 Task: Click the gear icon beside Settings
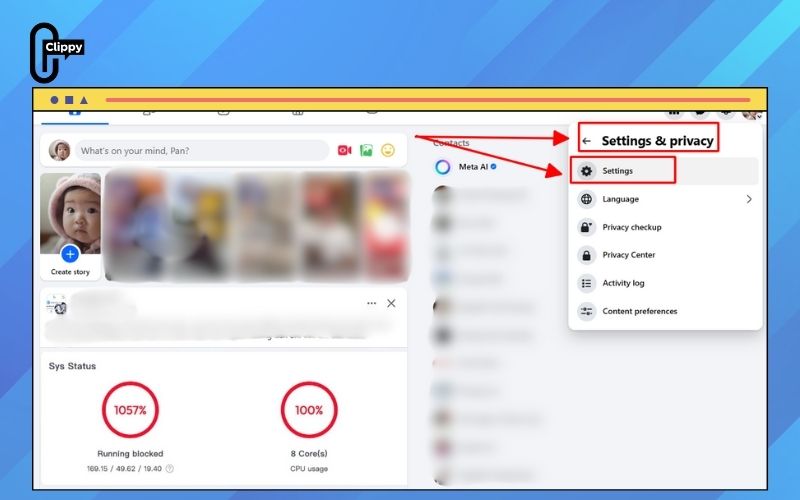click(x=587, y=171)
